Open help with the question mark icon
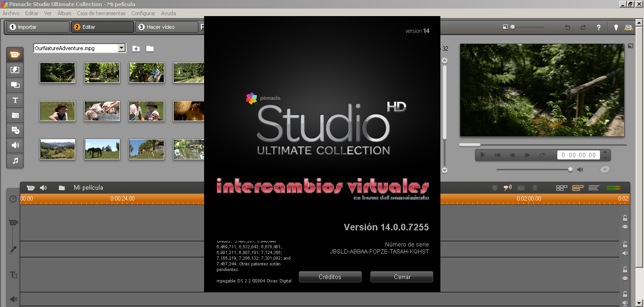Viewport: 644px width, 307px height. click(599, 27)
